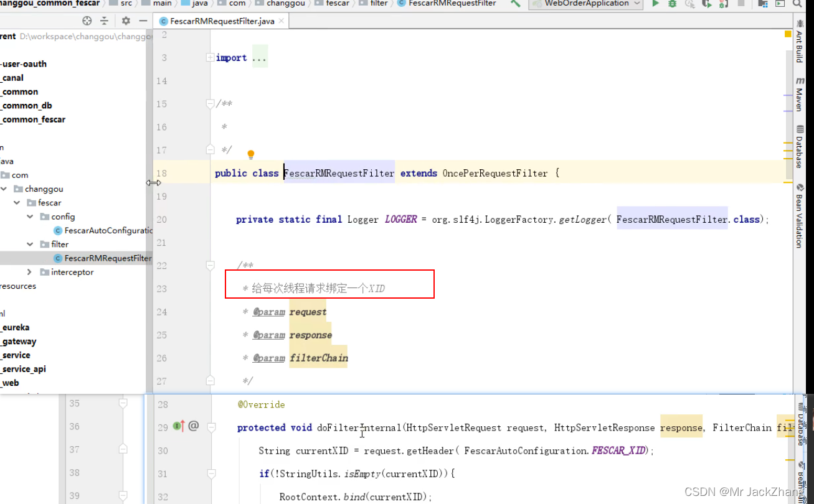
Task: Click the @ gutter icon on line 29
Action: (x=194, y=426)
